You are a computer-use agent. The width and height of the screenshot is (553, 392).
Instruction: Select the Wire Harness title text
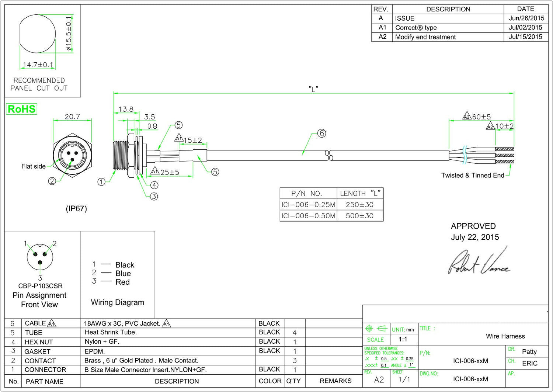point(505,336)
